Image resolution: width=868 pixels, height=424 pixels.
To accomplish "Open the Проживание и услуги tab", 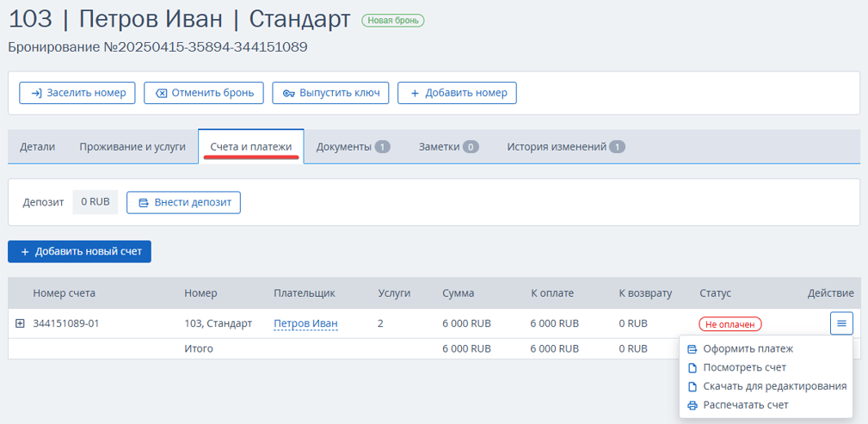I will (x=132, y=147).
